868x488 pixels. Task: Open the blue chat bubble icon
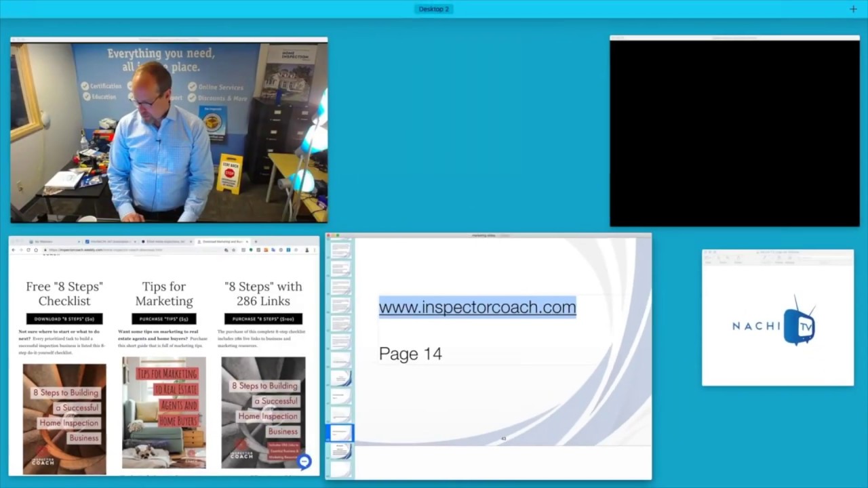coord(304,462)
